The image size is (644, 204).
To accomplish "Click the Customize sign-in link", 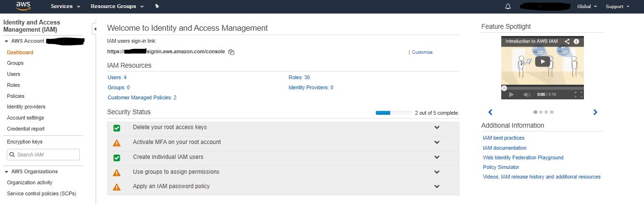I will click(x=422, y=52).
